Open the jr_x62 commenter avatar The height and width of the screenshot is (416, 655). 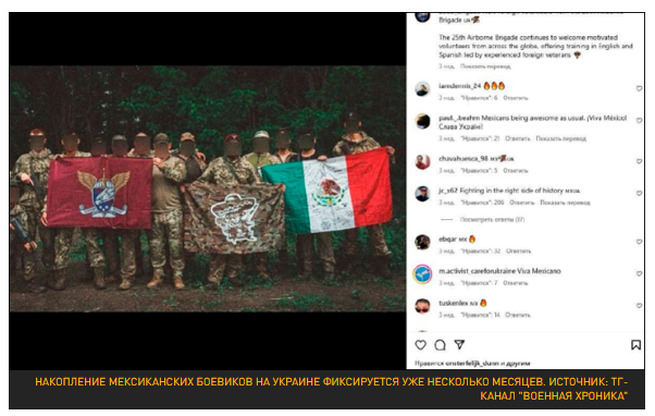tap(422, 194)
